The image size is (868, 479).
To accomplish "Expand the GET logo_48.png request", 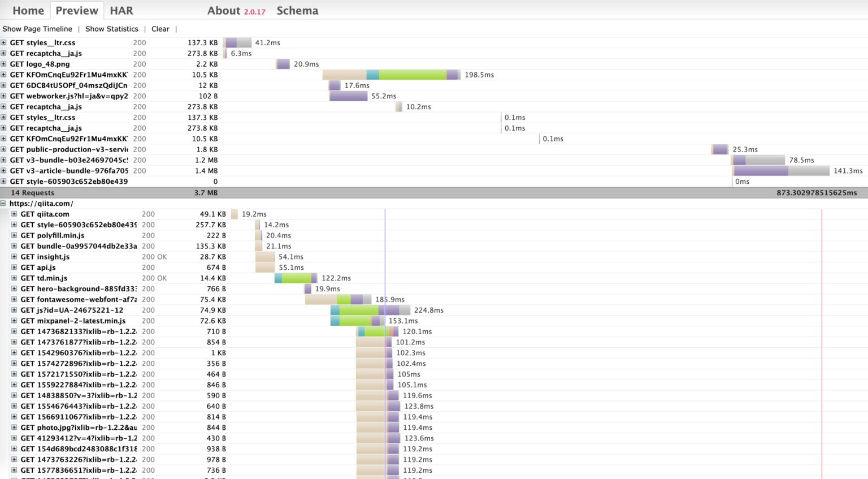I will point(4,64).
